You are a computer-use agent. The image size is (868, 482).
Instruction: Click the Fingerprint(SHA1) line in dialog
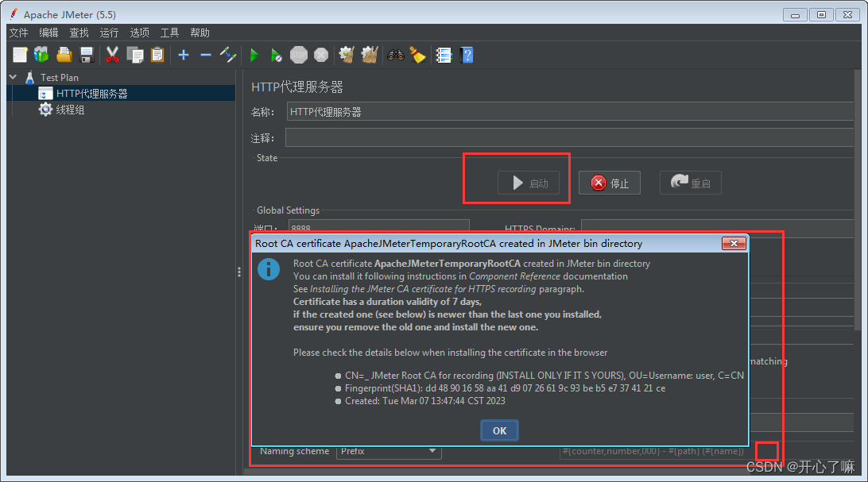tap(505, 388)
